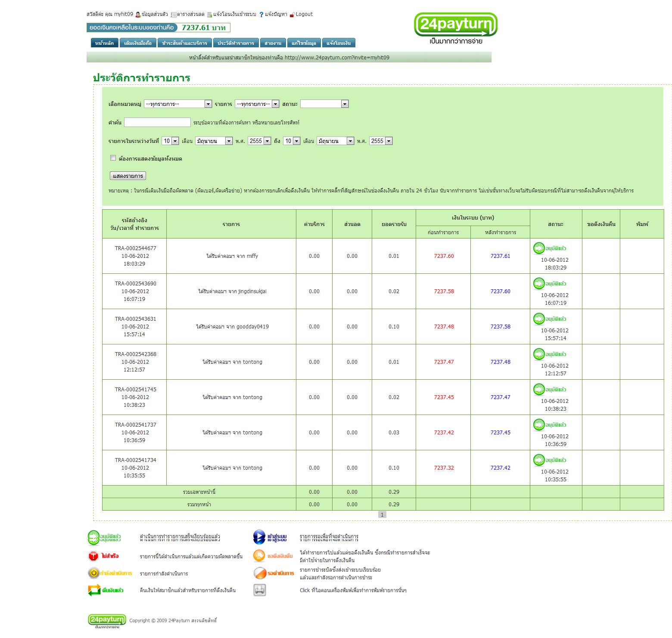Click page number 1 below the table
Viewport: 672px width, 638px height.
(382, 514)
